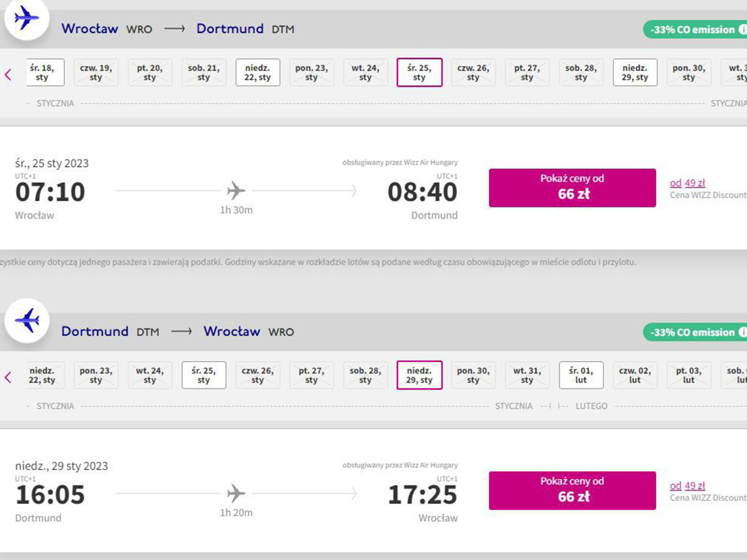Select outbound date niedz. 29, sty

click(x=634, y=72)
